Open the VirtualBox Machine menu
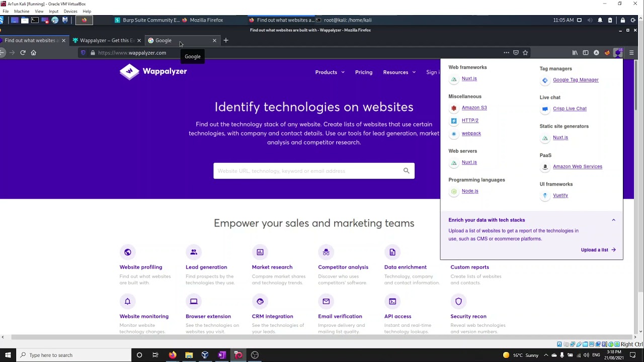Viewport: 644px width, 362px height. point(22,11)
